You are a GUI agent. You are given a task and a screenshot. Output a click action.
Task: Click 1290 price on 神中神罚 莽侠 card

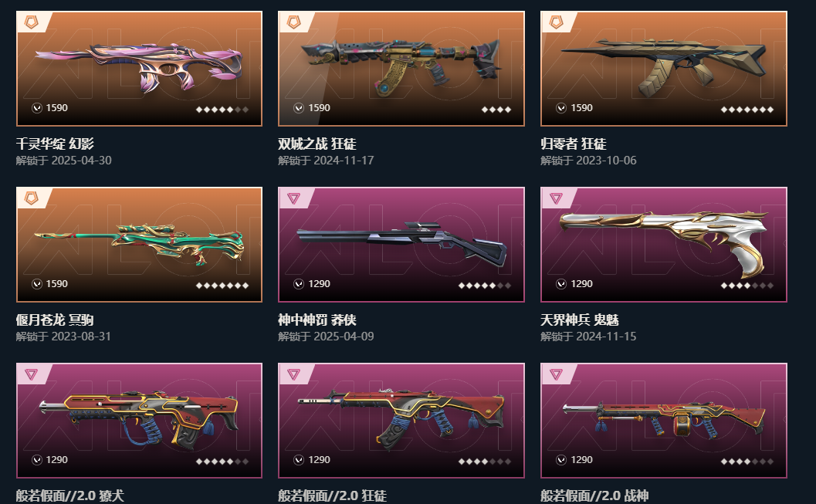pyautogui.click(x=319, y=284)
